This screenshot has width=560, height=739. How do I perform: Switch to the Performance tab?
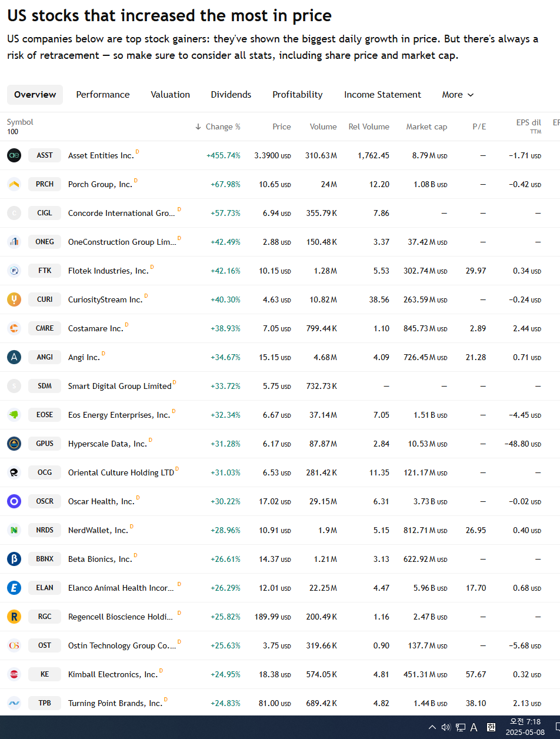click(103, 95)
